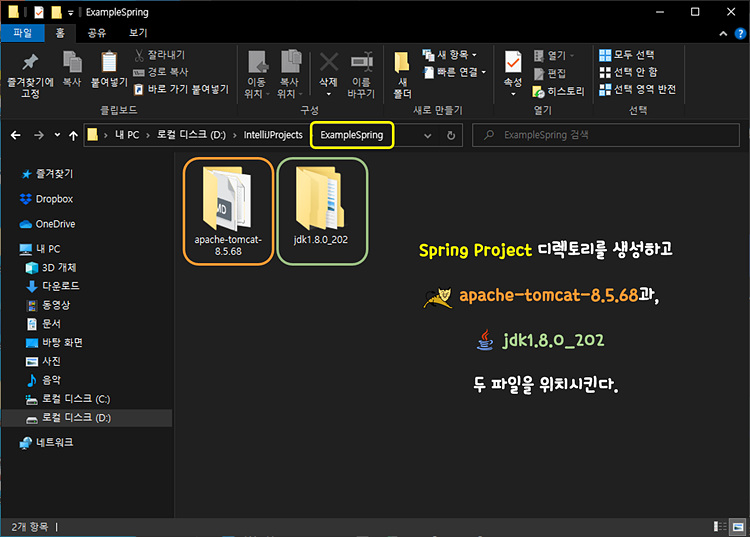The image size is (750, 537).
Task: Click the 복사 (Copy) ribbon icon
Action: pyautogui.click(x=72, y=68)
